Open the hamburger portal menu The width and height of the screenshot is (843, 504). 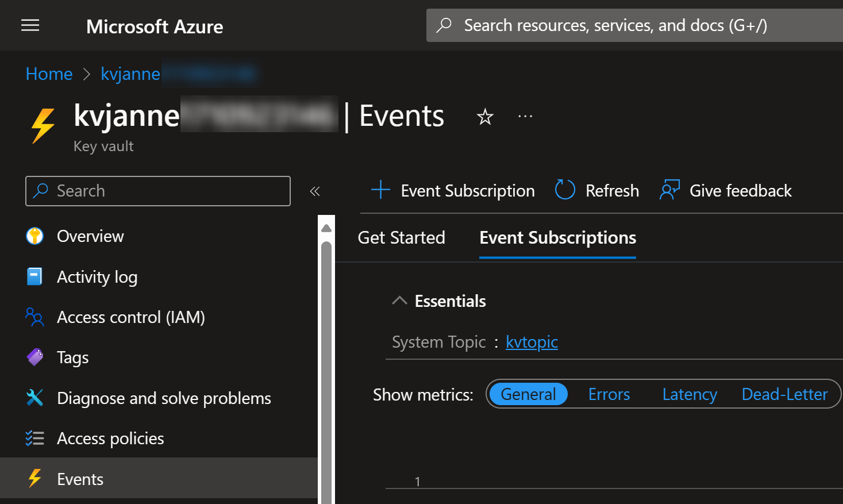pyautogui.click(x=30, y=25)
